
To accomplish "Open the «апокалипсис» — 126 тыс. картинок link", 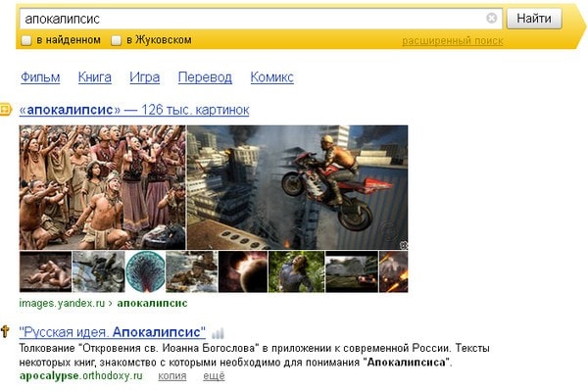I will [x=134, y=110].
